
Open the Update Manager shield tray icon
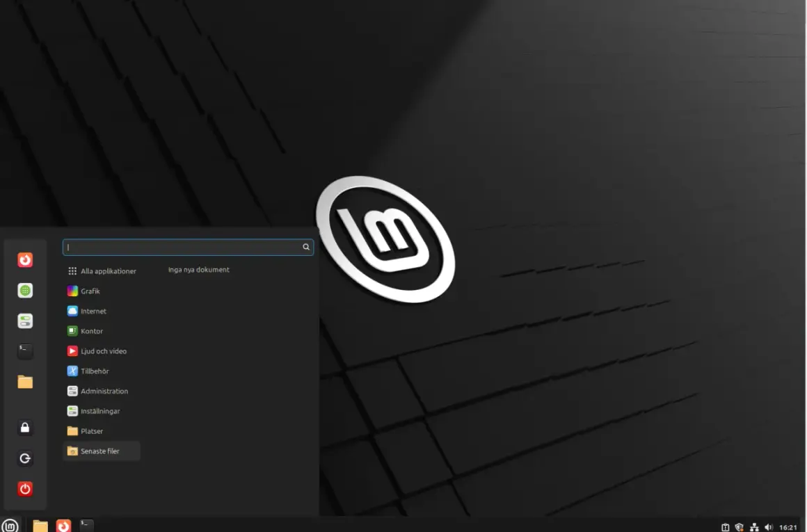(739, 527)
